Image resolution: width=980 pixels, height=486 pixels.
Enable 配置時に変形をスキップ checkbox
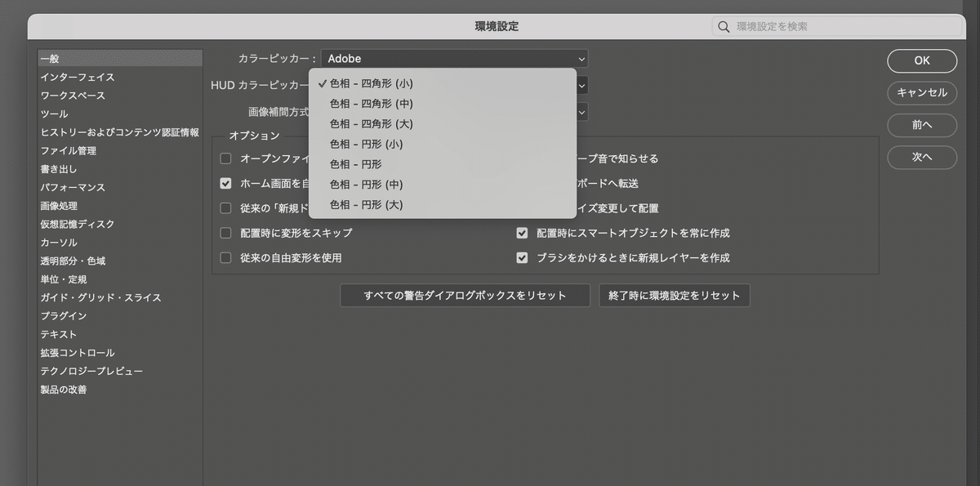[x=225, y=233]
